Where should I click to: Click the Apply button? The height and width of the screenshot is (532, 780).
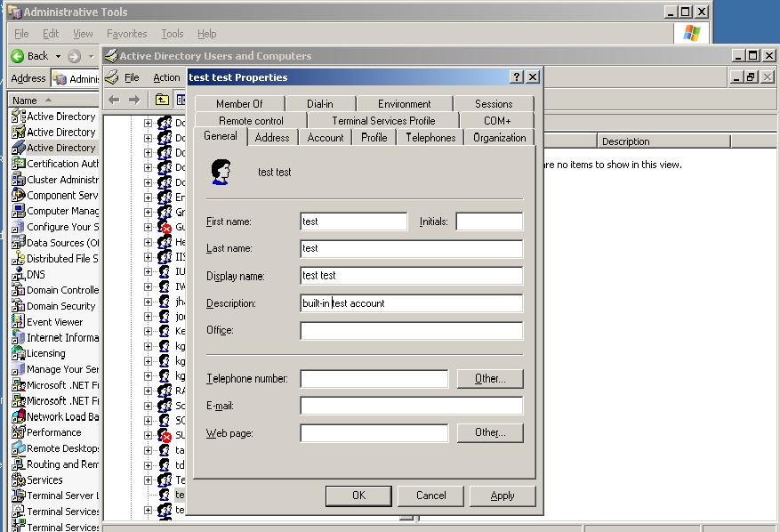tap(503, 496)
